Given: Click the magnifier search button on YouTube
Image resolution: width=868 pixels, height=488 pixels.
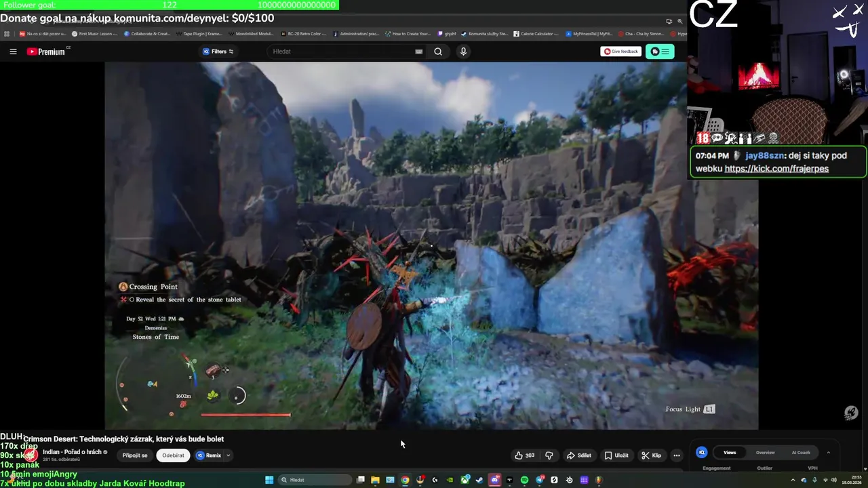Looking at the screenshot, I should (438, 52).
